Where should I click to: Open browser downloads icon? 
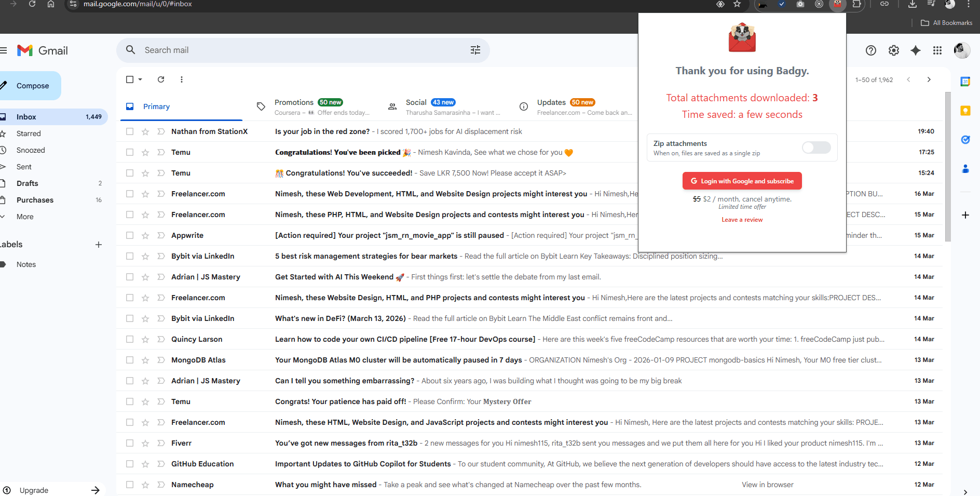point(913,4)
